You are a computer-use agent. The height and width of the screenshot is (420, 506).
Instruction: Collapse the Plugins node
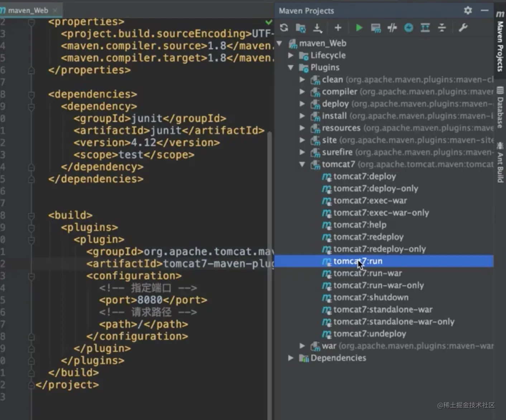[291, 67]
